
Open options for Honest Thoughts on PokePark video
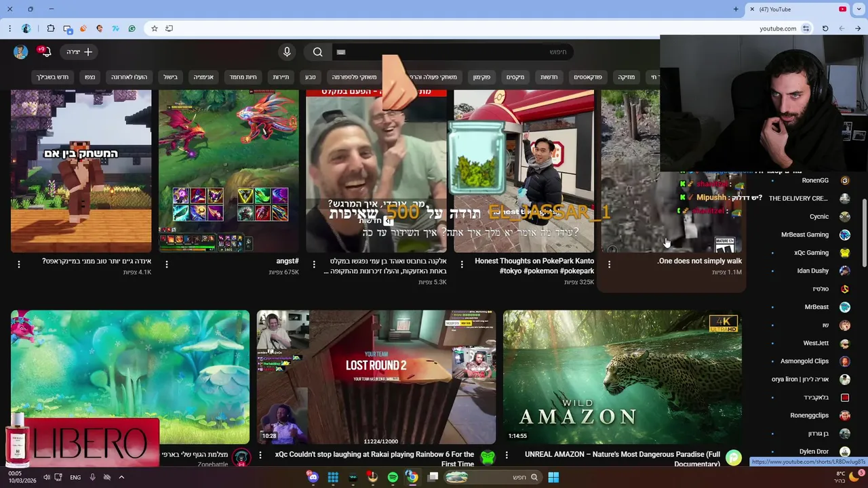pos(462,264)
